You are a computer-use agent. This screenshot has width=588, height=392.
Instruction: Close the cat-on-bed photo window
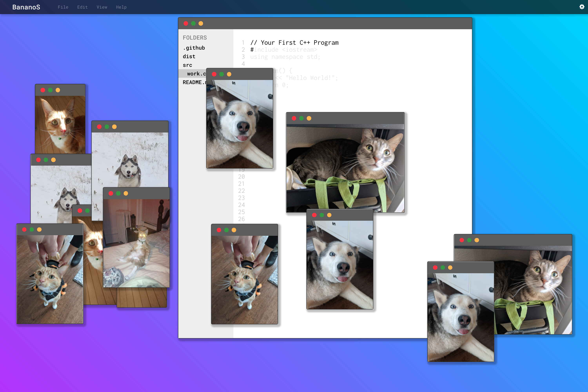[x=111, y=193]
